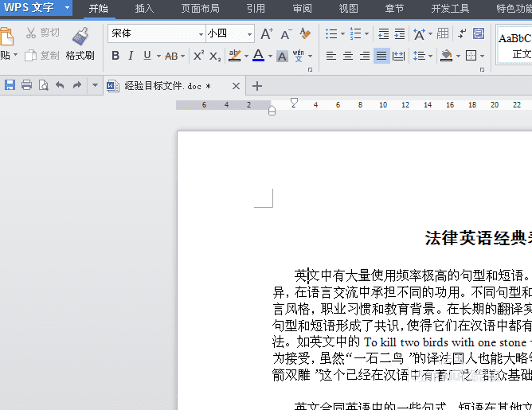Apply superscript X² formatting

click(198, 55)
